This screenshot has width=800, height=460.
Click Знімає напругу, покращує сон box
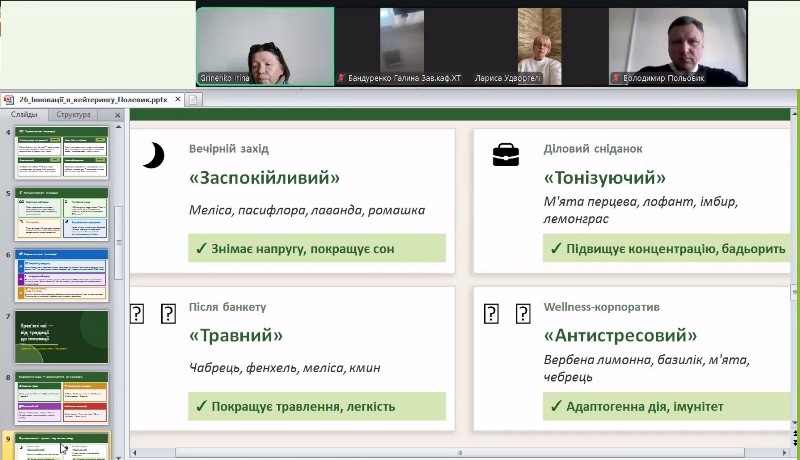(317, 248)
